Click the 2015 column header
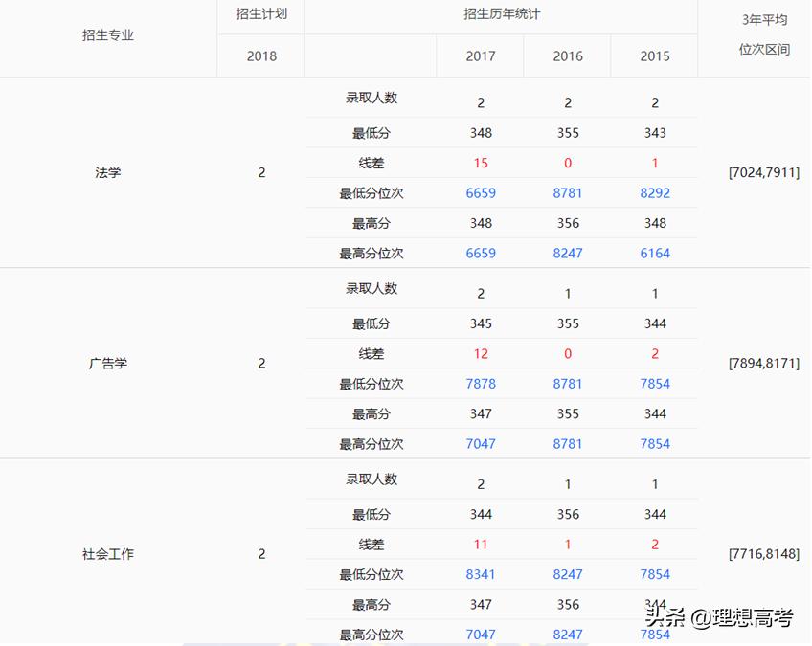This screenshot has width=812, height=646. 655,56
